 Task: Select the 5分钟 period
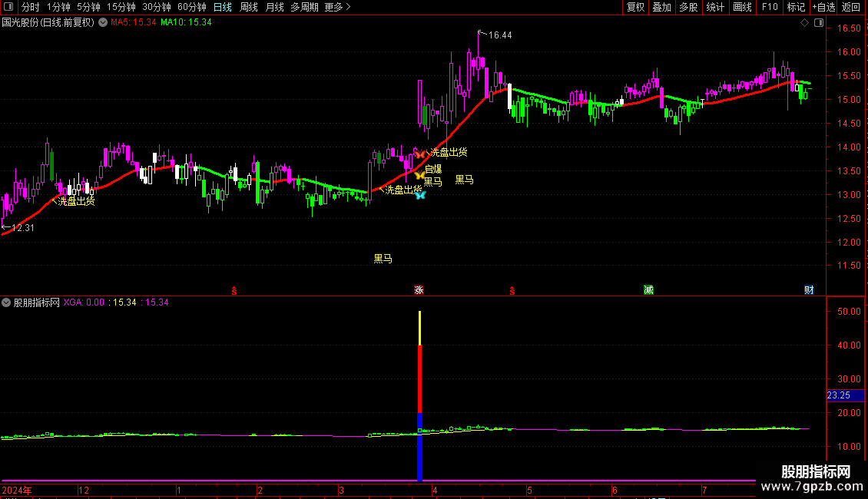click(x=88, y=7)
